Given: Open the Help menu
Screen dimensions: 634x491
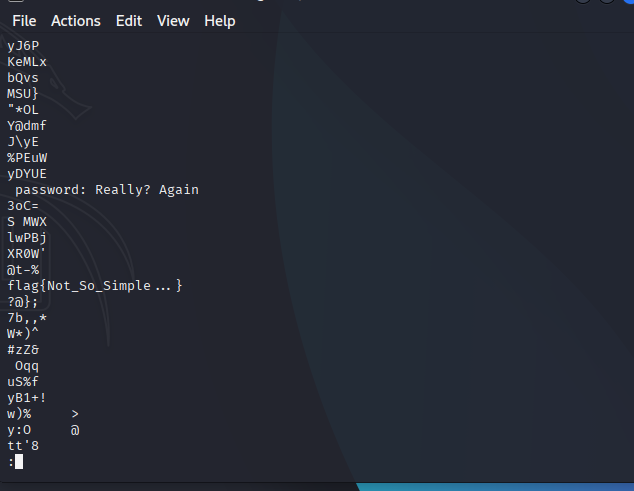Looking at the screenshot, I should (x=220, y=21).
